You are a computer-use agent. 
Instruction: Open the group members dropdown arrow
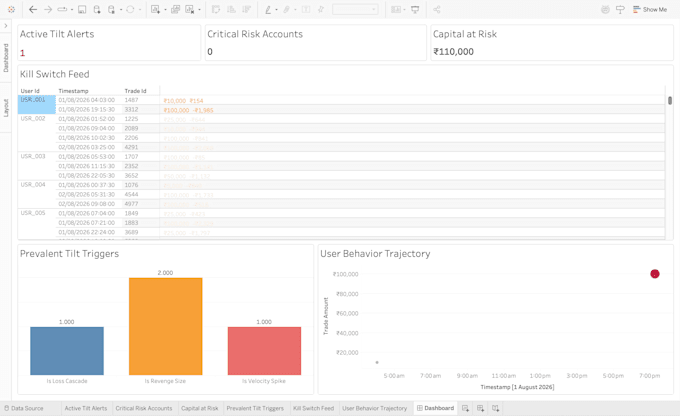point(295,10)
